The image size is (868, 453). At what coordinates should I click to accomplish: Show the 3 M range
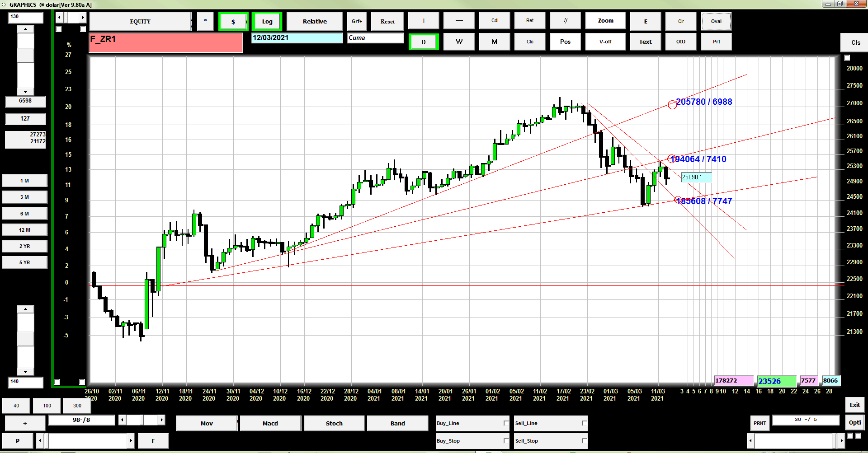(24, 197)
